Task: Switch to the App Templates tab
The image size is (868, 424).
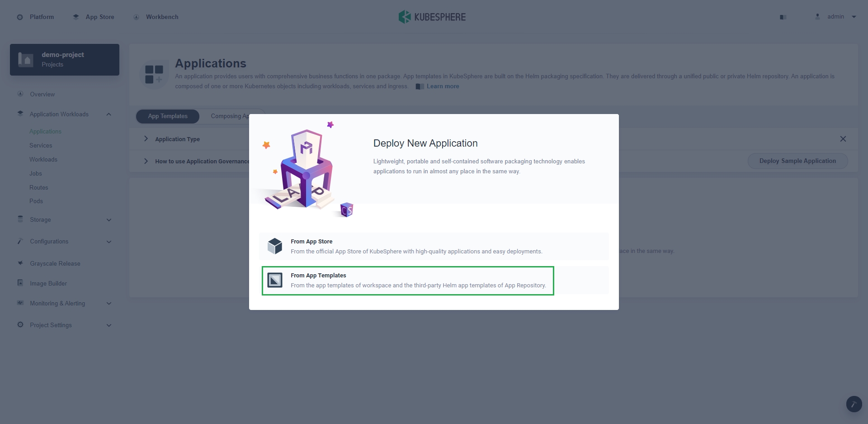Action: 168,116
